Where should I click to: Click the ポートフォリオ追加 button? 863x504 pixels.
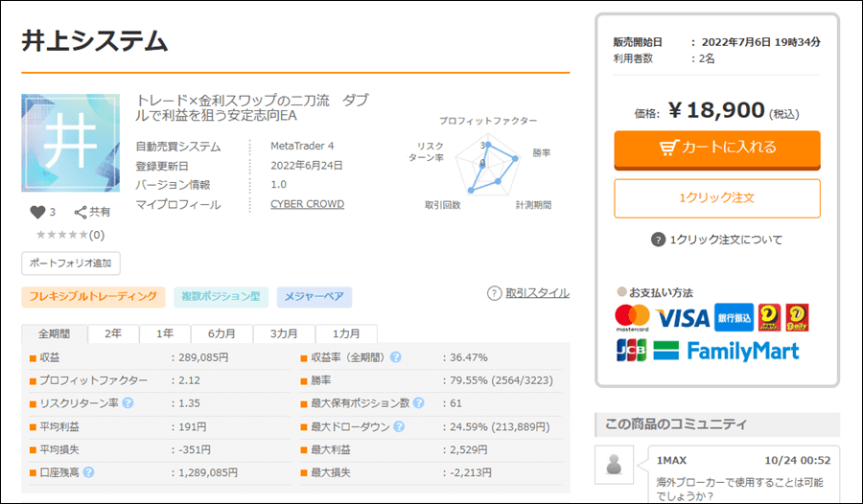71,263
